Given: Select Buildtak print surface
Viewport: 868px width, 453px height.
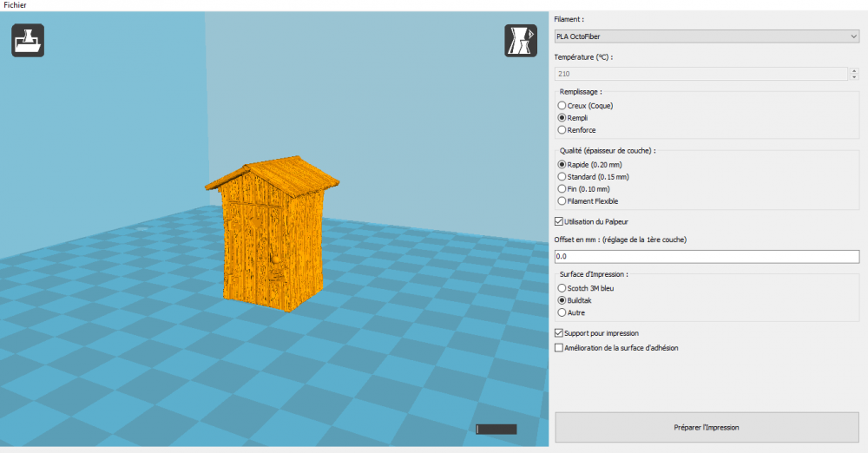Looking at the screenshot, I should 575,301.
